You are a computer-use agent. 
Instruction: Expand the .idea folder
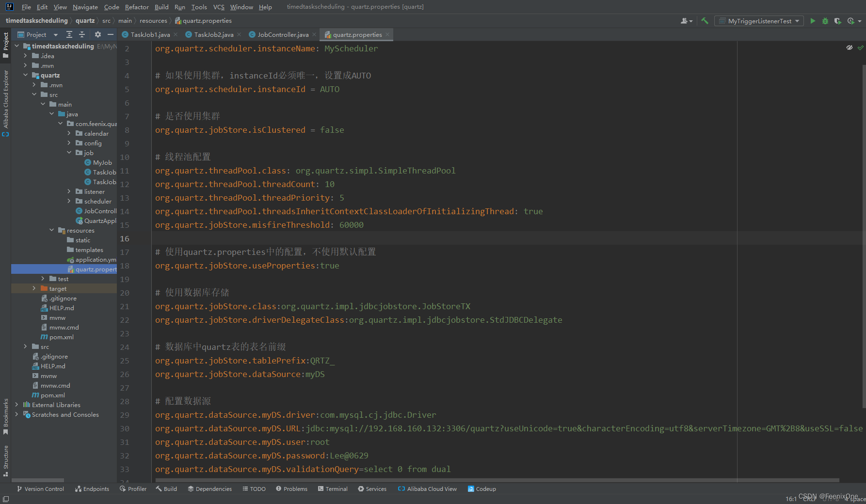tap(26, 56)
